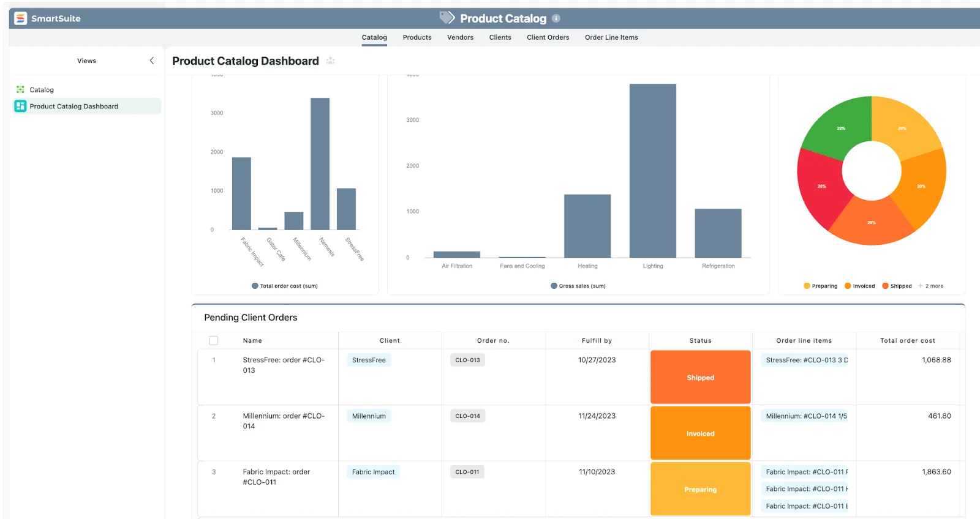Click the Preparing status cell
Viewport: 980px width, 519px height.
700,489
